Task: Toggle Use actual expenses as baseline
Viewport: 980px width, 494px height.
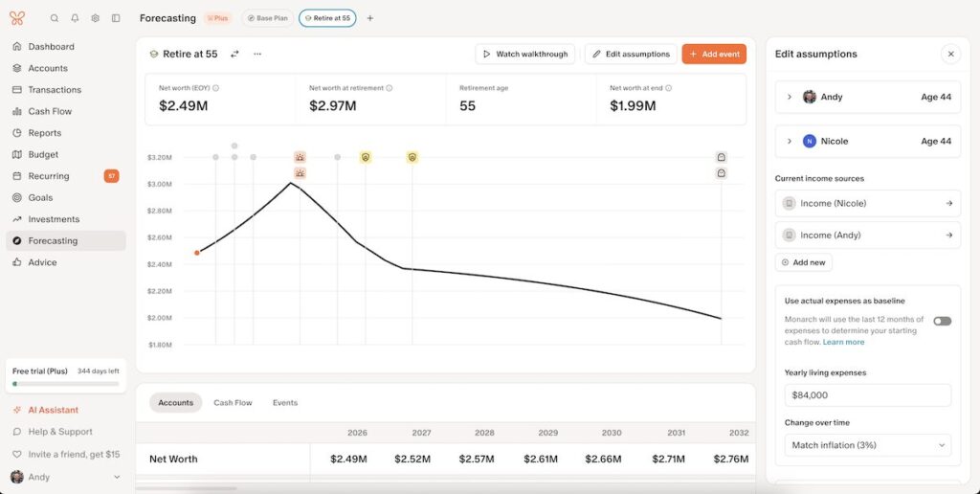Action: [943, 321]
